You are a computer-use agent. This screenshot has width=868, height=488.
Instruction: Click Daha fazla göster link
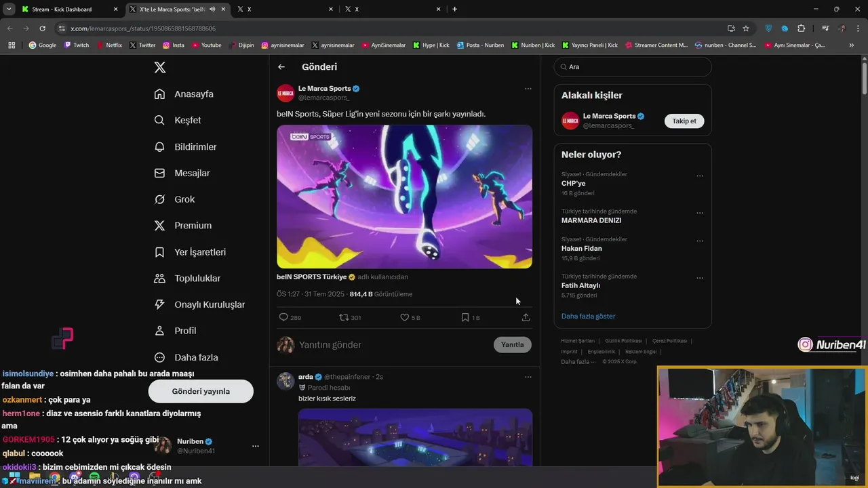tap(589, 316)
